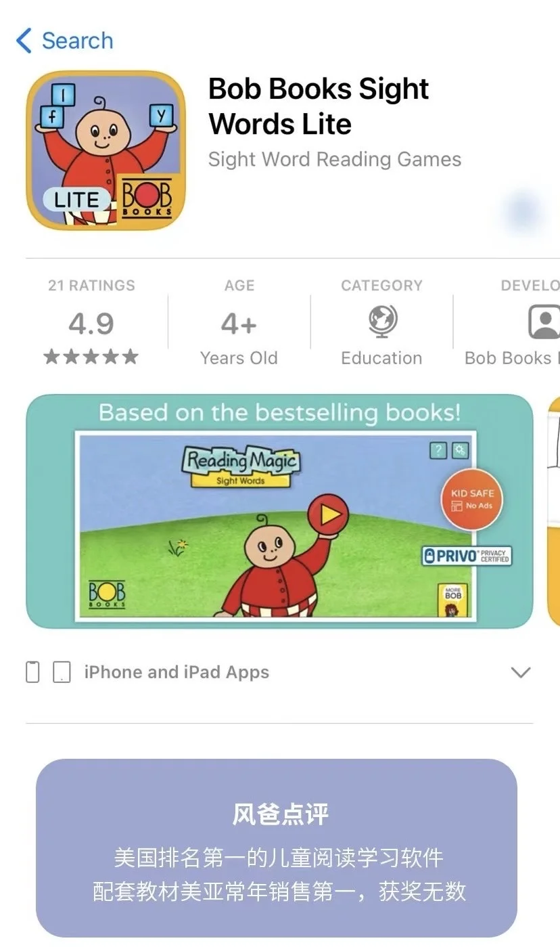Open the Reading Magic screenshot preview
Image resolution: width=560 pixels, height=947 pixels.
(279, 512)
